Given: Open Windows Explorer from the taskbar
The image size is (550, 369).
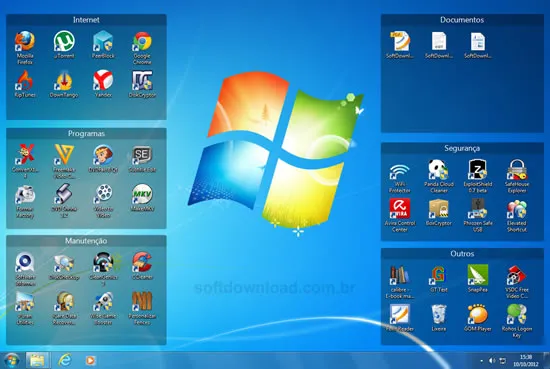Looking at the screenshot, I should (x=37, y=360).
